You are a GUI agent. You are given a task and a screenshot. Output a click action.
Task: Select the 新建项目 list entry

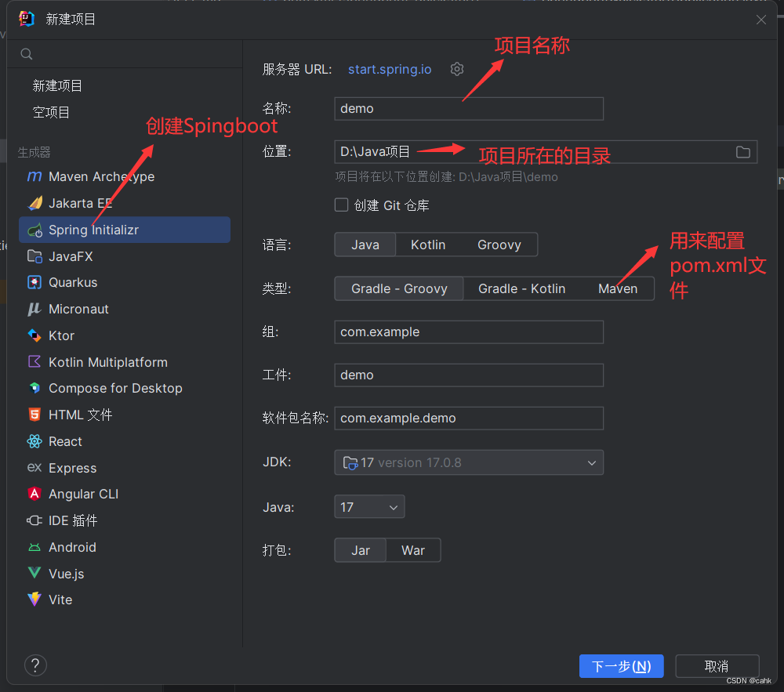coord(57,85)
